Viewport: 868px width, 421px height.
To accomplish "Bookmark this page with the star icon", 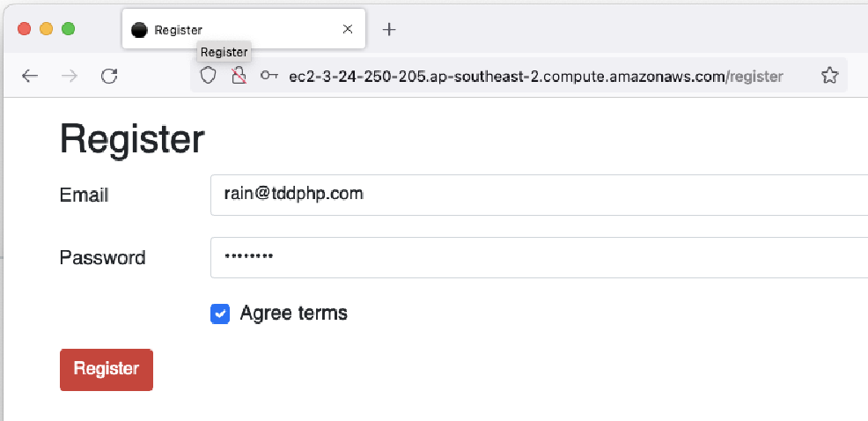I will 829,76.
